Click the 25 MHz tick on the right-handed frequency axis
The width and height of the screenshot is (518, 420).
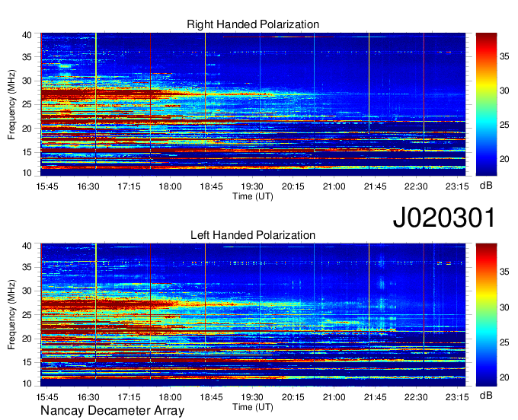click(x=27, y=104)
